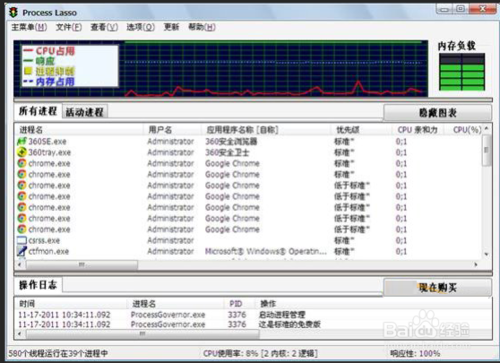Sort by the CPU 亲和力 column header
Viewport: 500px width, 363px height.
(x=418, y=130)
